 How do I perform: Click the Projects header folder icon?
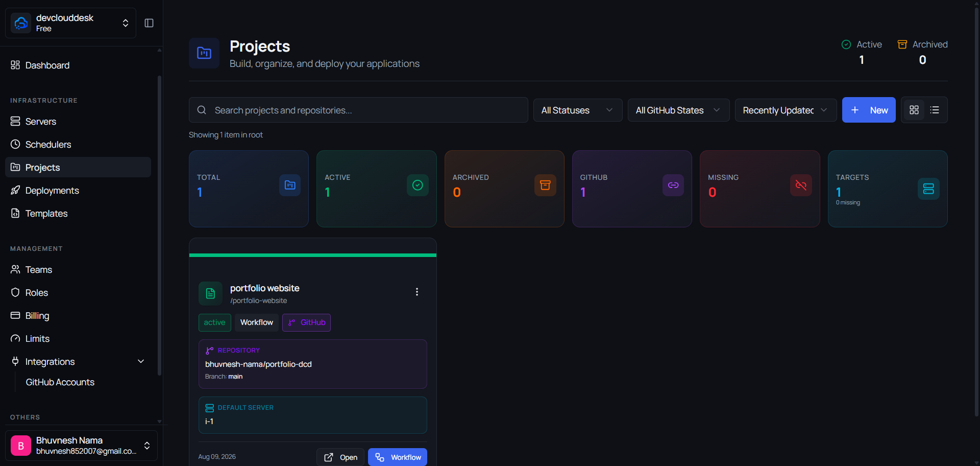(204, 53)
